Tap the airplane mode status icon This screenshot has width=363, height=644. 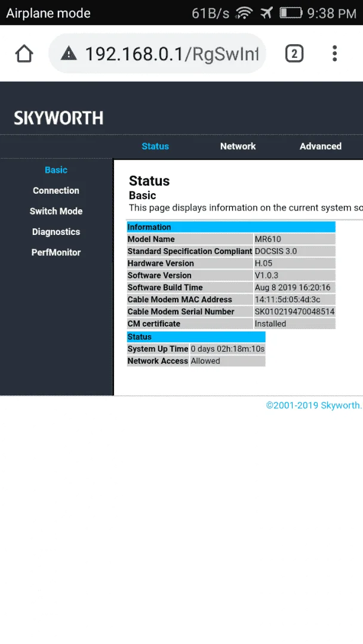[266, 13]
